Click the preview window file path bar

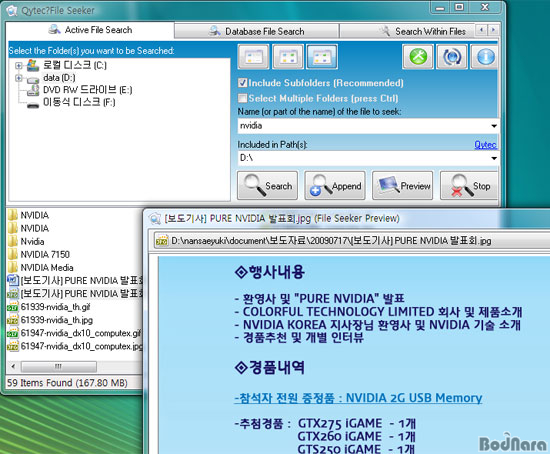click(x=351, y=241)
